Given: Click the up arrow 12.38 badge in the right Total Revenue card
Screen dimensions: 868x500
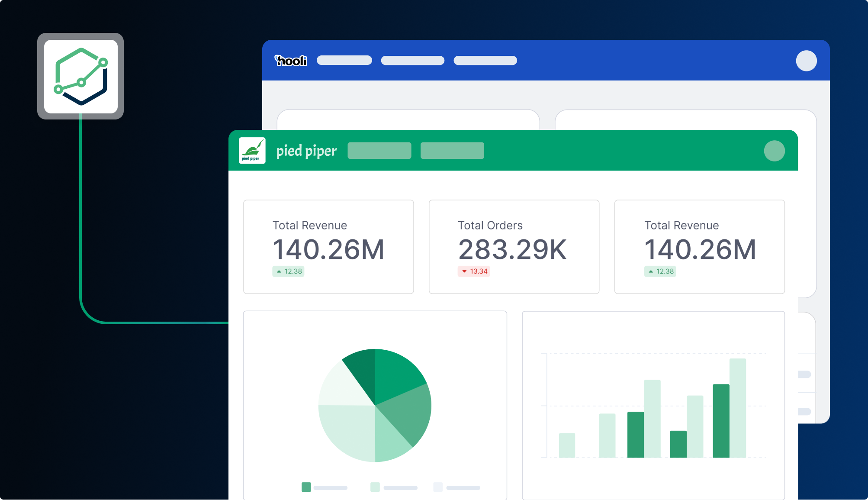Looking at the screenshot, I should coord(660,271).
